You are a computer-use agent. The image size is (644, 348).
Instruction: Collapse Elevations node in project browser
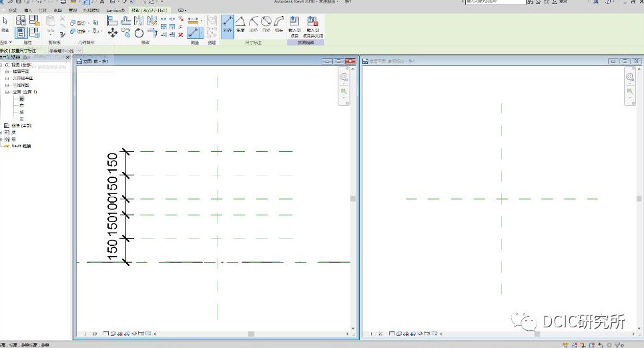click(x=7, y=92)
